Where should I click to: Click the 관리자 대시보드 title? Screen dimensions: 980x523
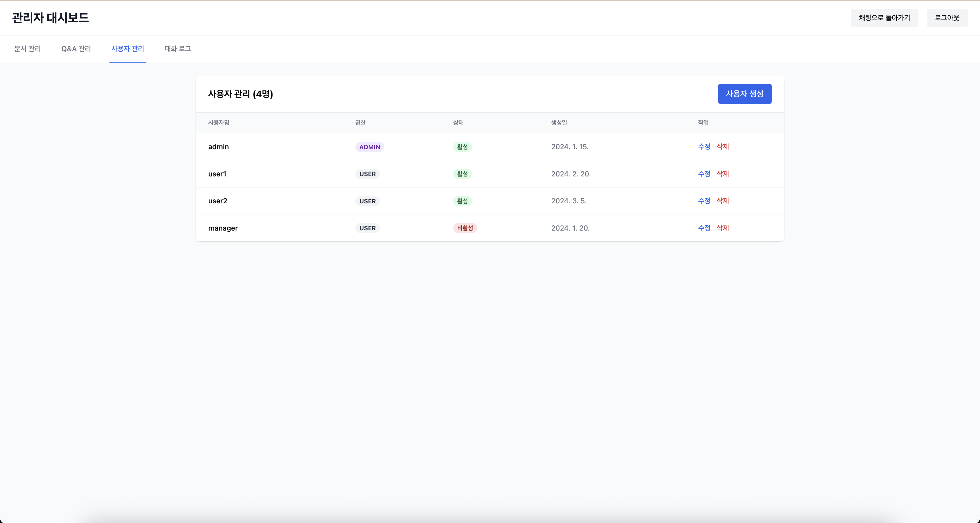pos(50,18)
